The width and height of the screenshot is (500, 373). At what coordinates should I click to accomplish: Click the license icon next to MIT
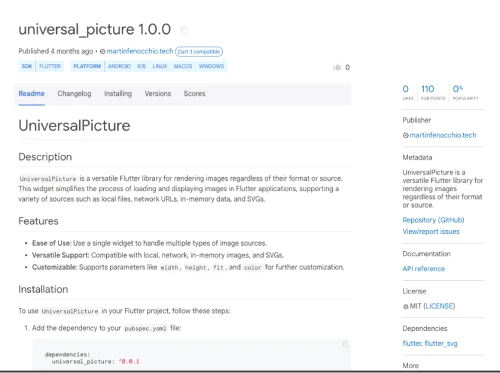point(405,306)
